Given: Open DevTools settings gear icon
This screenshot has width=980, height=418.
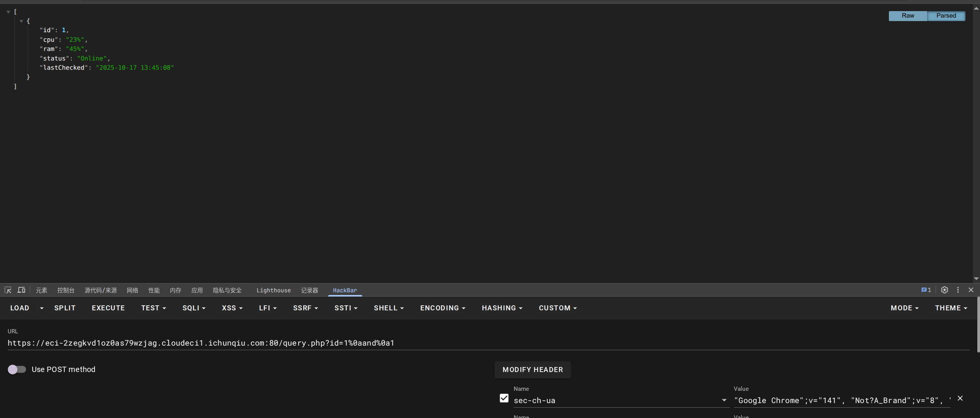Looking at the screenshot, I should click(944, 290).
